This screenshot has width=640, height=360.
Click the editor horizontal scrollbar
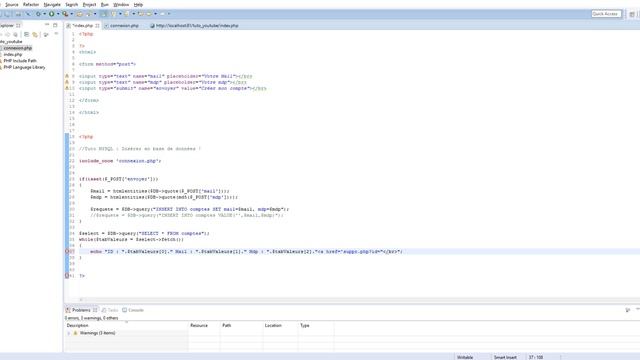359,300
